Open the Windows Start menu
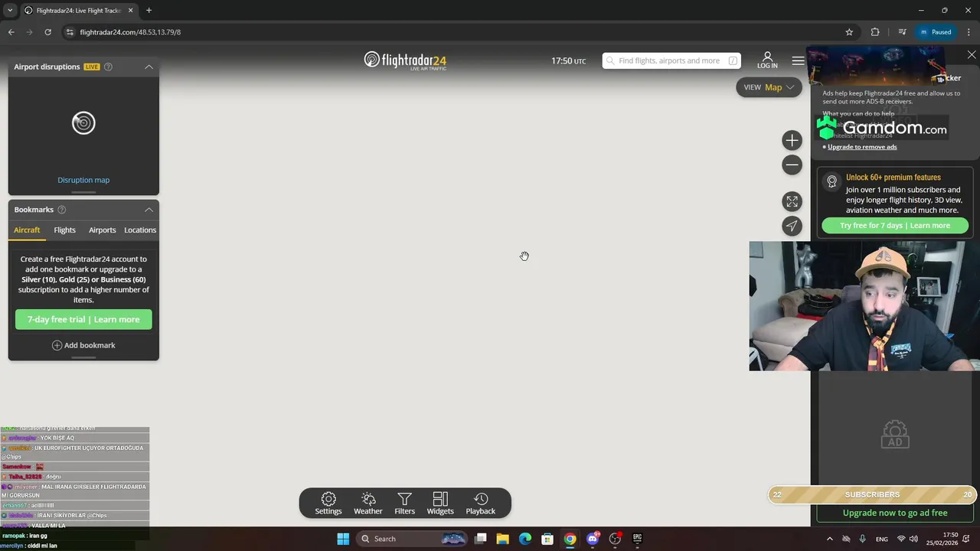The width and height of the screenshot is (980, 551). [343, 539]
